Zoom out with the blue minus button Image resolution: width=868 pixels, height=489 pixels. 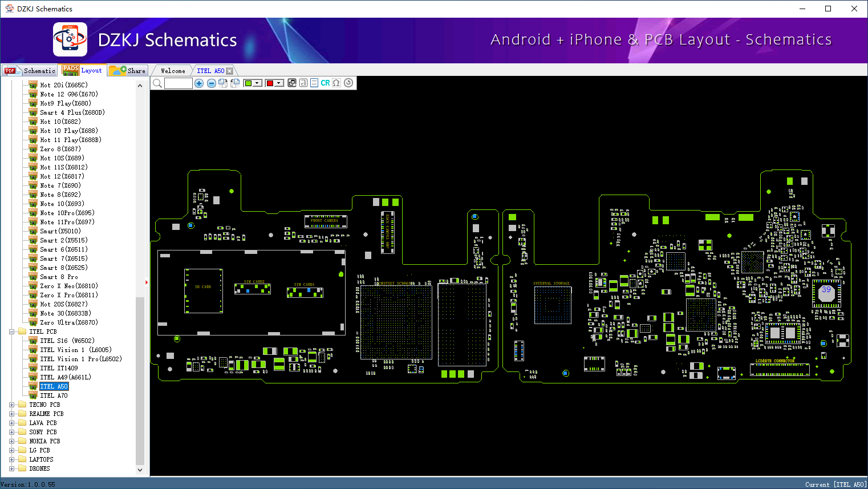(211, 83)
